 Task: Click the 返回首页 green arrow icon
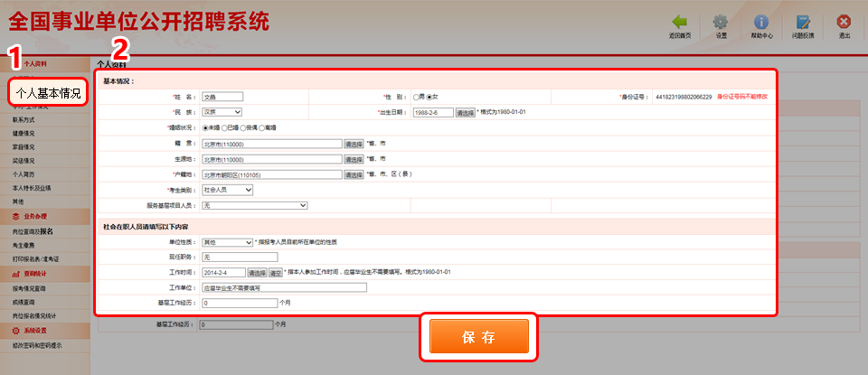tap(679, 22)
